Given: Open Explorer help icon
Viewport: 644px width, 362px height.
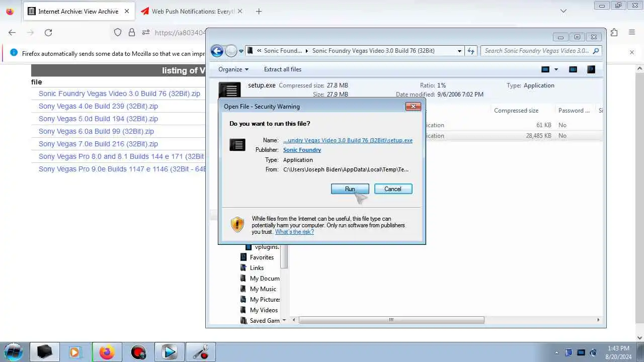Looking at the screenshot, I should click(591, 69).
